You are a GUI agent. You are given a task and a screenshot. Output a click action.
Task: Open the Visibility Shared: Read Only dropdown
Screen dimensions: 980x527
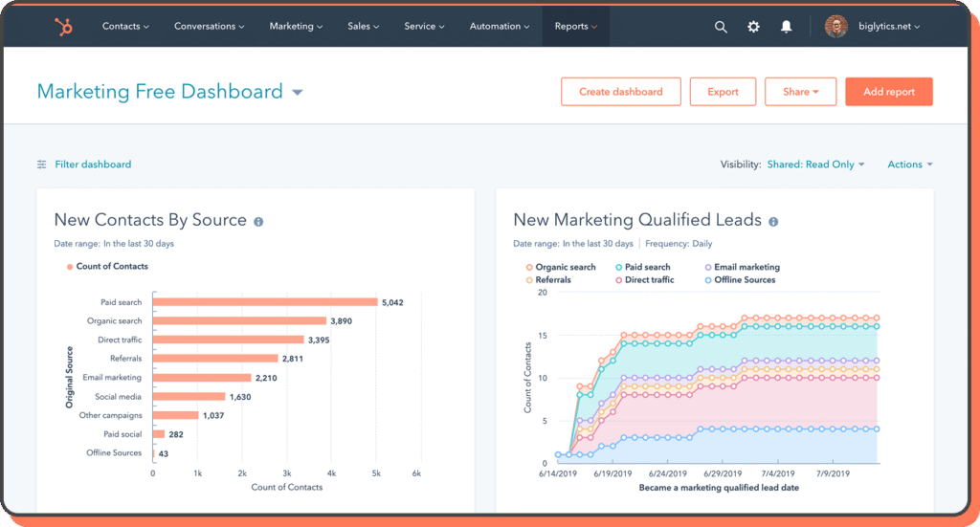(x=815, y=165)
